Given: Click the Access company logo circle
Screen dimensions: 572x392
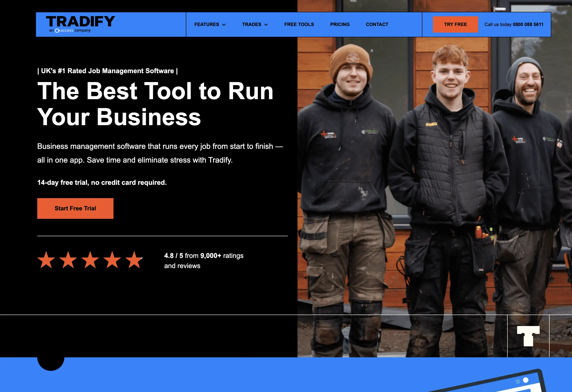Looking at the screenshot, I should [x=57, y=30].
